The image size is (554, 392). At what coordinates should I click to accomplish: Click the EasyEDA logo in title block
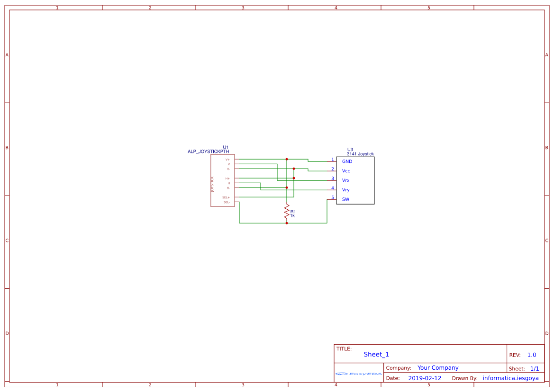pos(359,374)
